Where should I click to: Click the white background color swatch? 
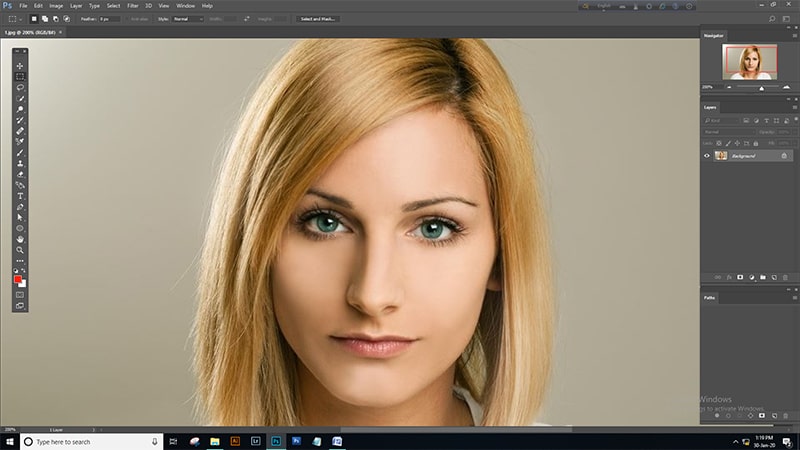tap(23, 284)
